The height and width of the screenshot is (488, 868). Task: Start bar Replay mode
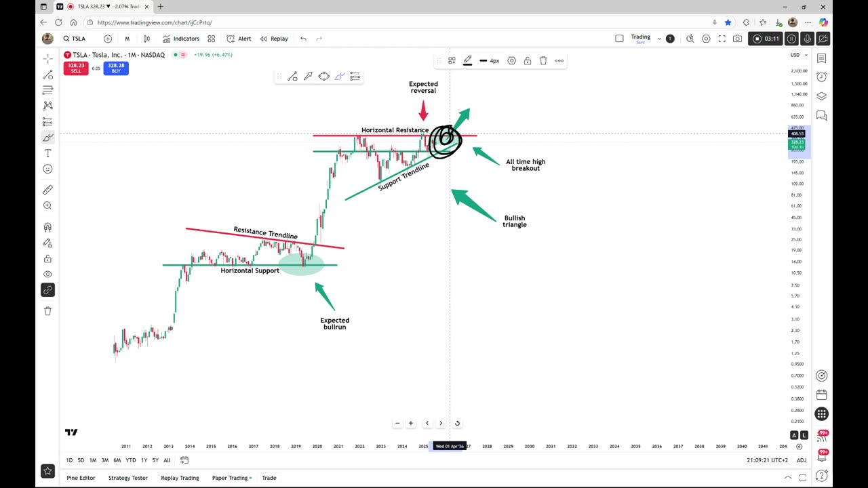(x=274, y=39)
